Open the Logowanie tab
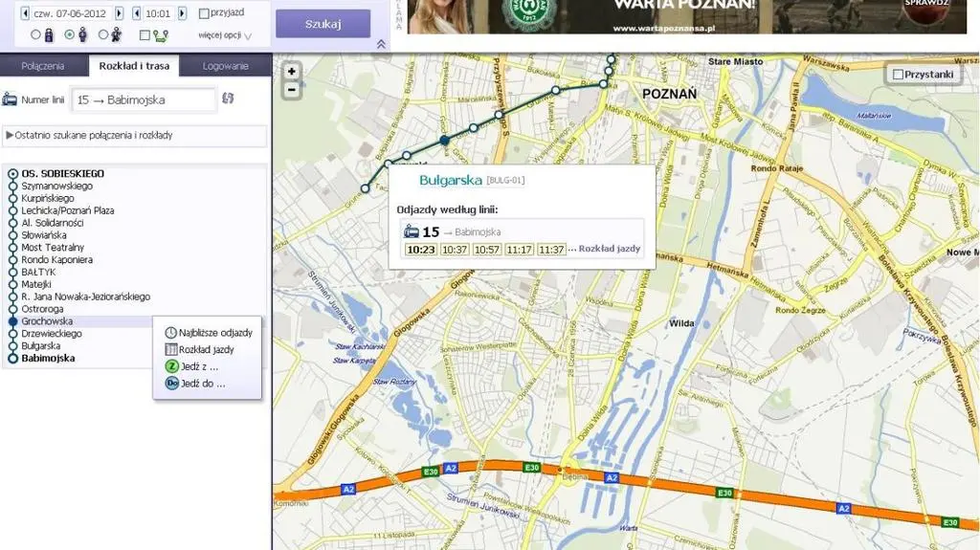980x550 pixels. (x=225, y=66)
